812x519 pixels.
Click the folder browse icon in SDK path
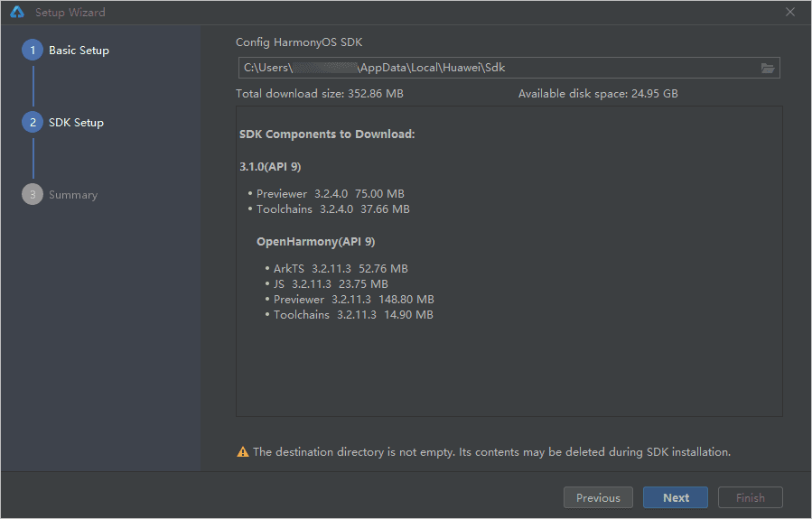(x=768, y=68)
